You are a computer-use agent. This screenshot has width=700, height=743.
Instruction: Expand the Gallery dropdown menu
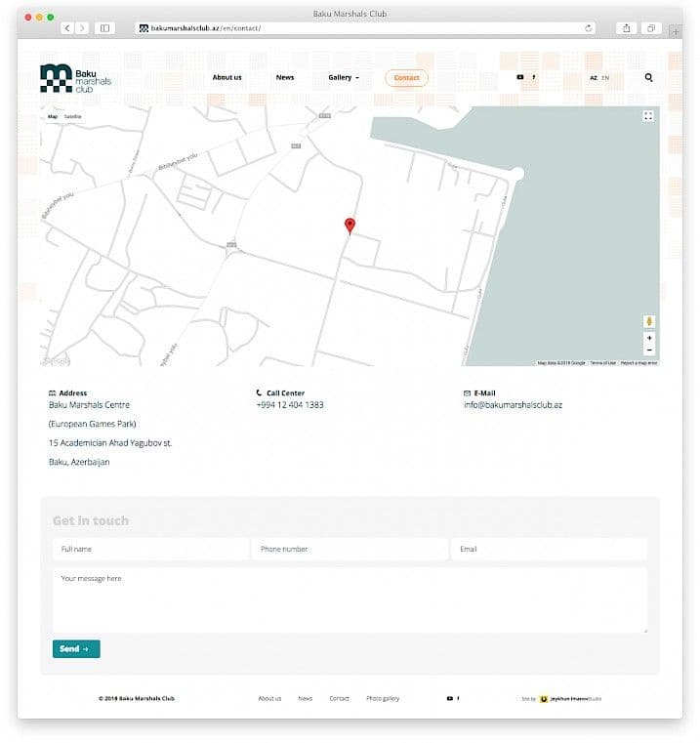point(344,77)
